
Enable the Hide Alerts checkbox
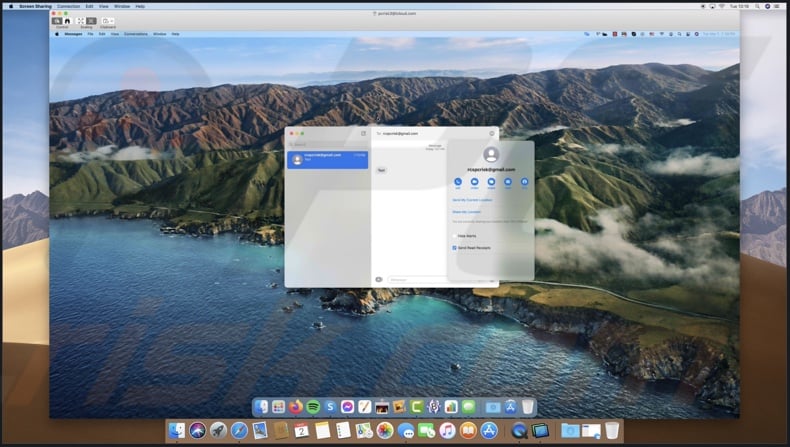click(454, 236)
